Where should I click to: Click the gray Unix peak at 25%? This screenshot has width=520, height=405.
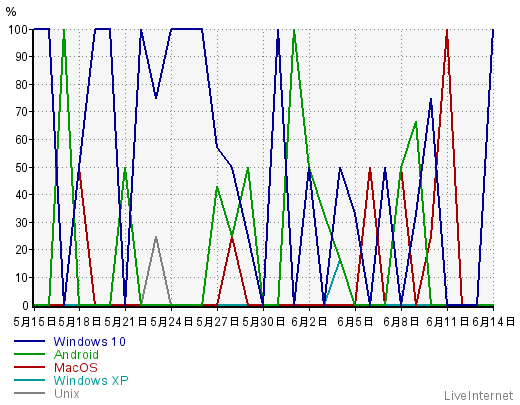point(156,237)
